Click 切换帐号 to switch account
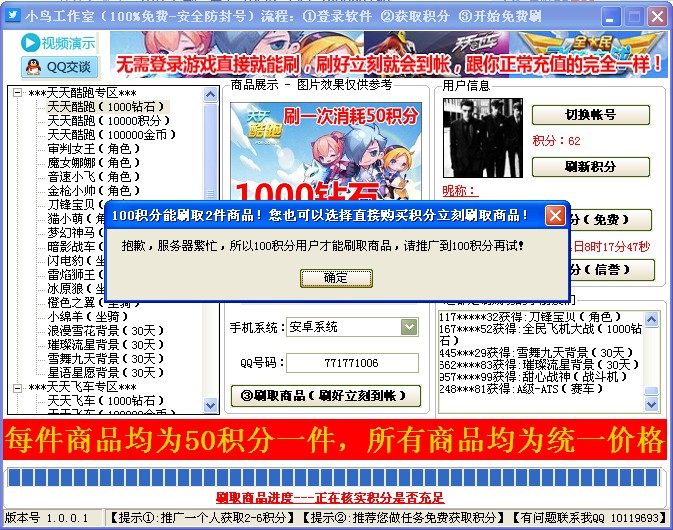Image resolution: width=673 pixels, height=530 pixels. (591, 115)
